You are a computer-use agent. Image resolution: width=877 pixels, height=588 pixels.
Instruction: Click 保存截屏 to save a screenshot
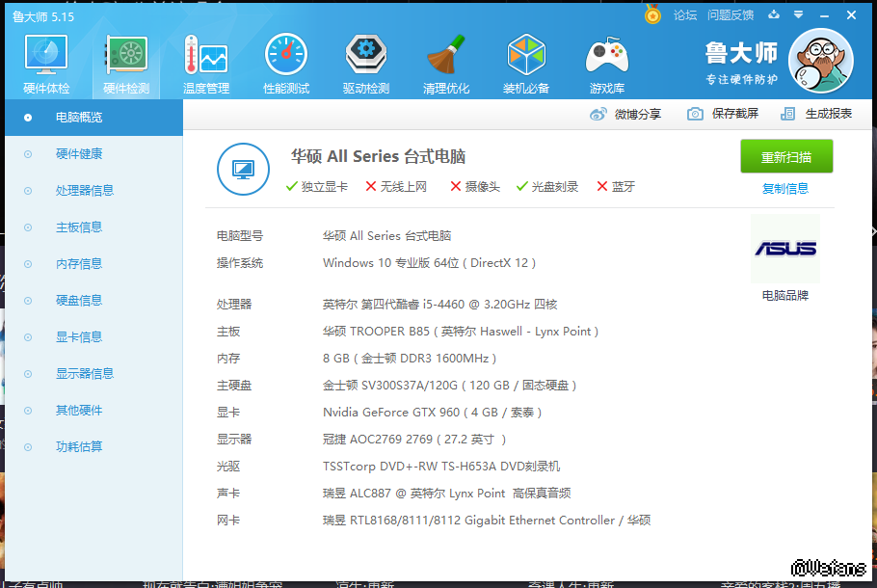tap(723, 114)
